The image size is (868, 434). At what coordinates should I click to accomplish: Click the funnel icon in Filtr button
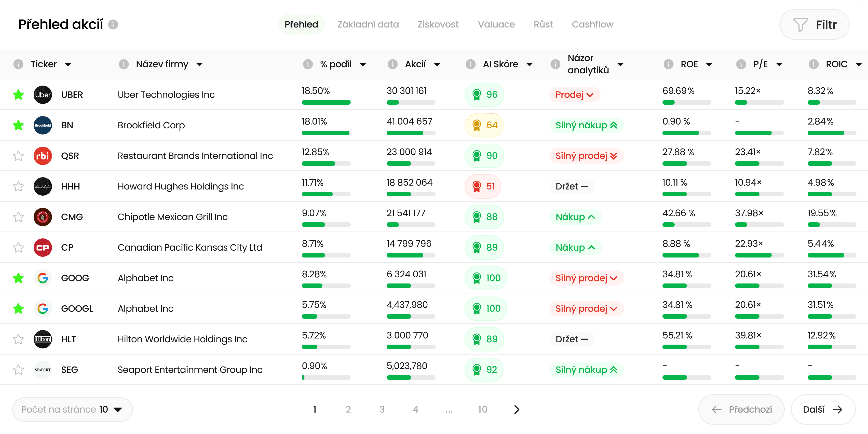pyautogui.click(x=800, y=25)
